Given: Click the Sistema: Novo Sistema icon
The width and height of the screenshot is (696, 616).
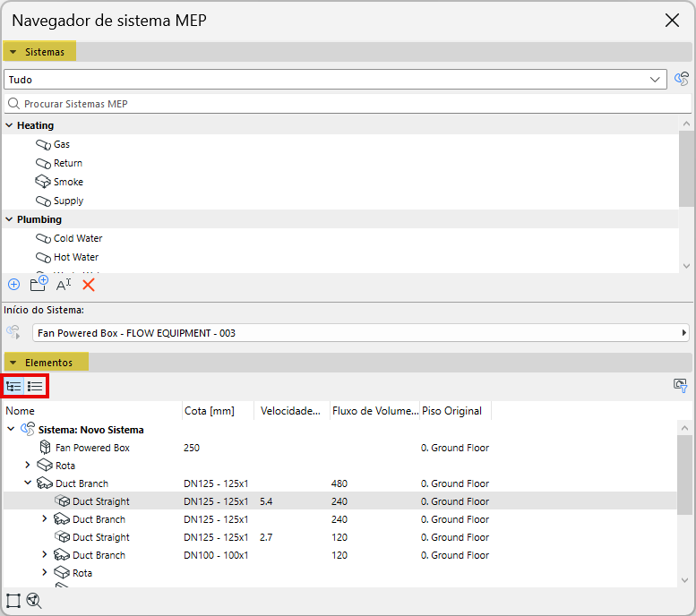Looking at the screenshot, I should (28, 429).
